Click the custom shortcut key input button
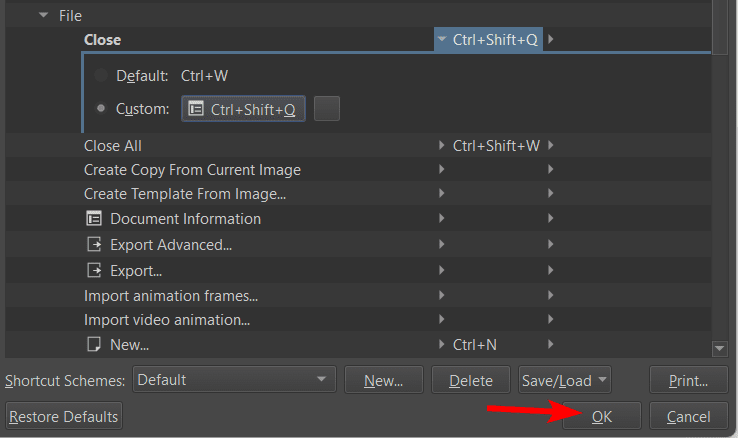 click(243, 109)
